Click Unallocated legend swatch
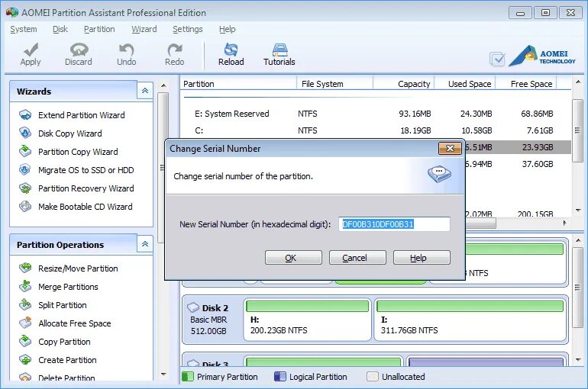588x389 pixels. click(373, 377)
